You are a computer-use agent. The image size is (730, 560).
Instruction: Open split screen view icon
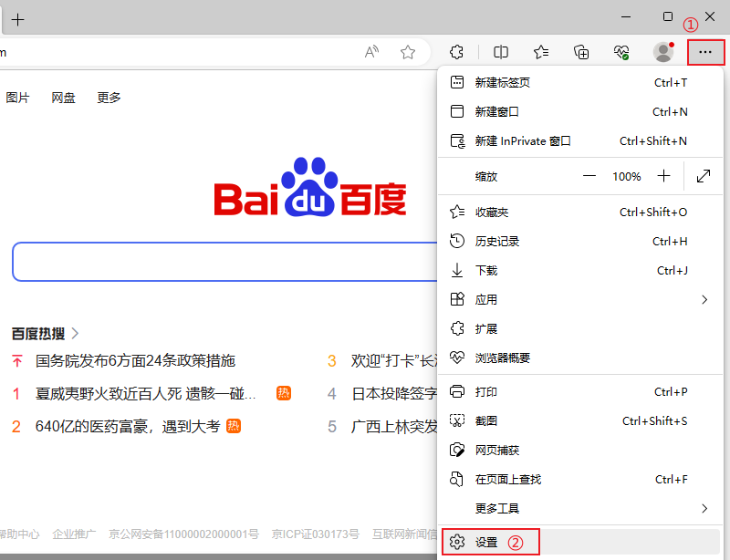click(x=501, y=52)
